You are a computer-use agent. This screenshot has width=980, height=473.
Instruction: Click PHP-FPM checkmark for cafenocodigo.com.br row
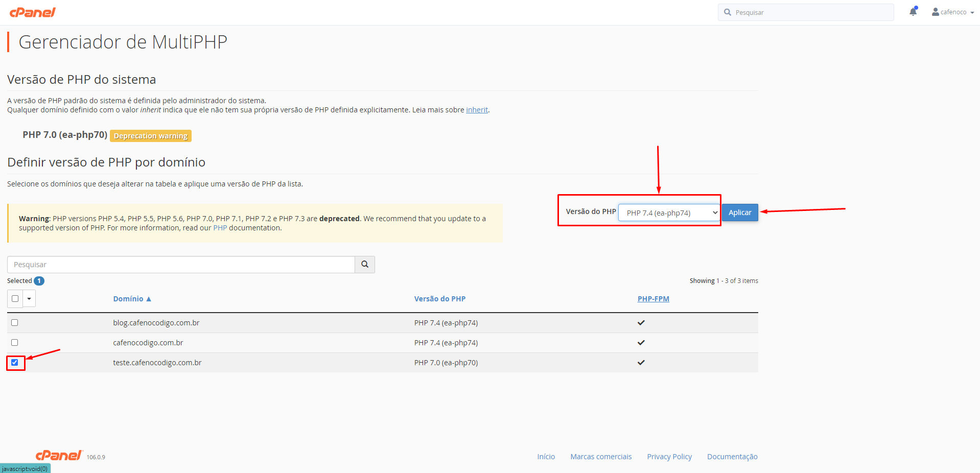point(641,343)
